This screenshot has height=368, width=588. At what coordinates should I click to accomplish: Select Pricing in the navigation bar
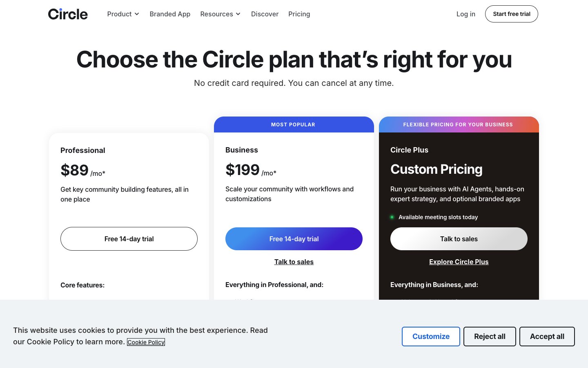[299, 14]
